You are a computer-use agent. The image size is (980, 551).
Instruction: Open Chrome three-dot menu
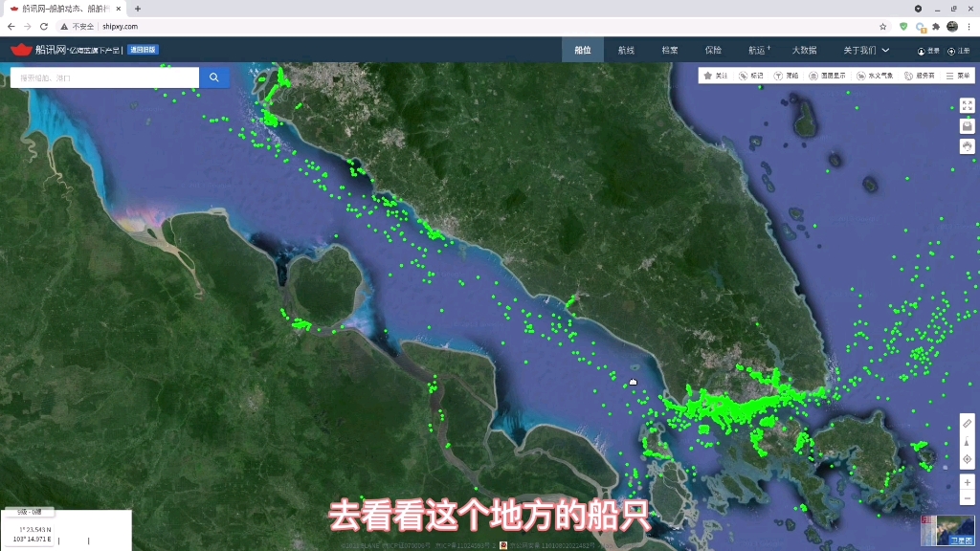tap(969, 26)
